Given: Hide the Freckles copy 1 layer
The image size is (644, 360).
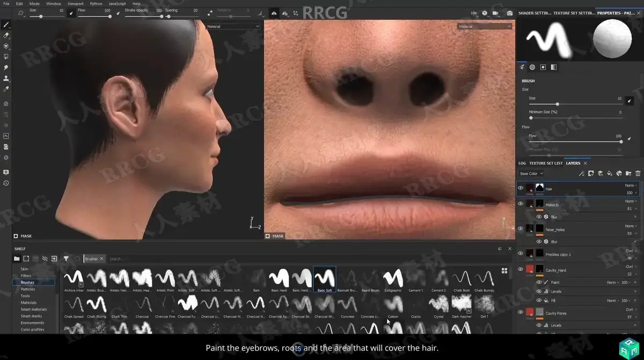Looking at the screenshot, I should 521,253.
